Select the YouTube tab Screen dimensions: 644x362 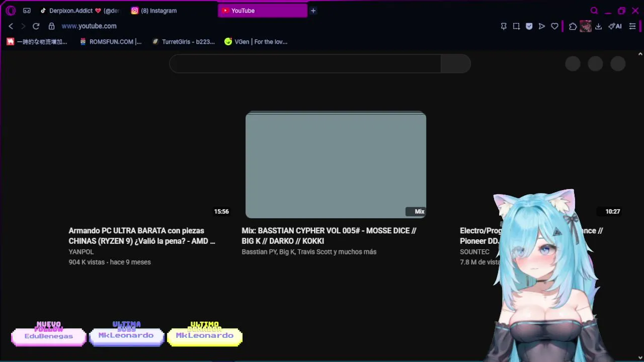pyautogui.click(x=263, y=11)
